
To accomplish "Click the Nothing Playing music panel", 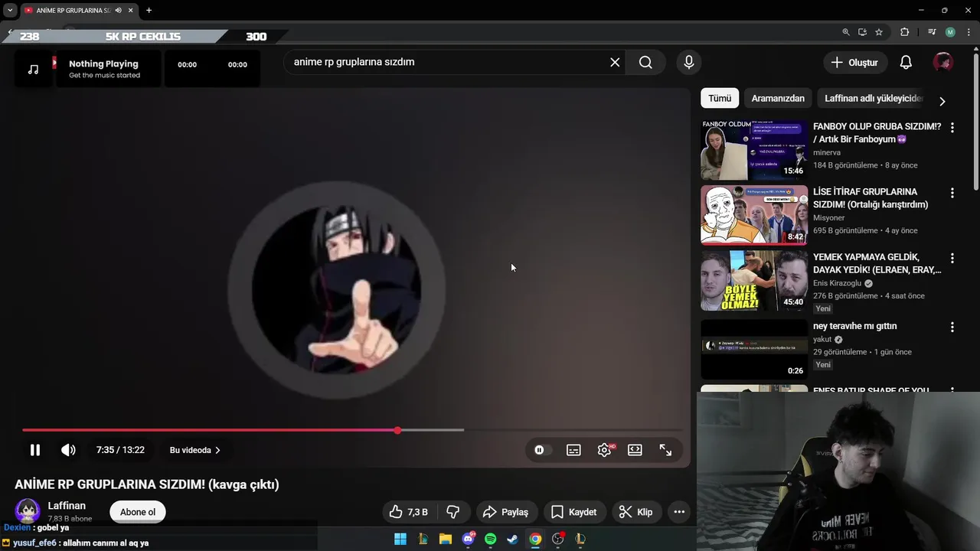I will click(107, 69).
